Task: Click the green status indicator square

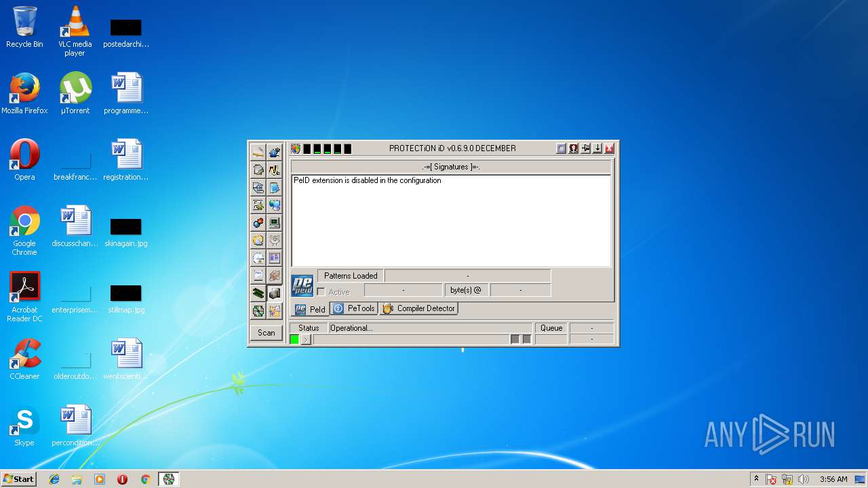Action: (x=294, y=339)
